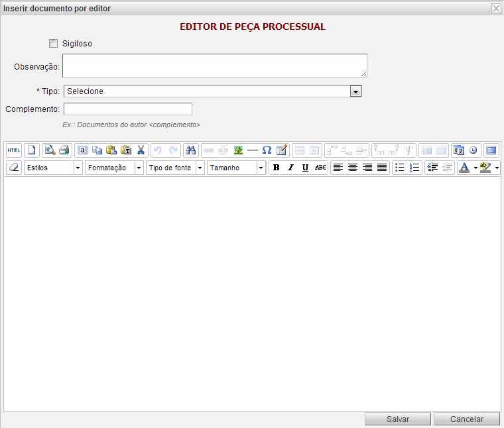The height and width of the screenshot is (428, 504).
Task: Click the merge table cells icon
Action: coord(441,150)
